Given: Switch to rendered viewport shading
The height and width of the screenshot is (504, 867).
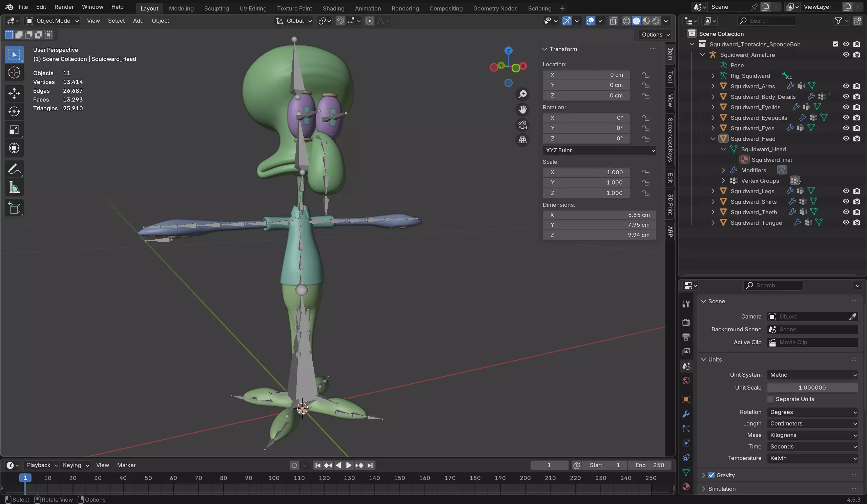Looking at the screenshot, I should [x=656, y=21].
